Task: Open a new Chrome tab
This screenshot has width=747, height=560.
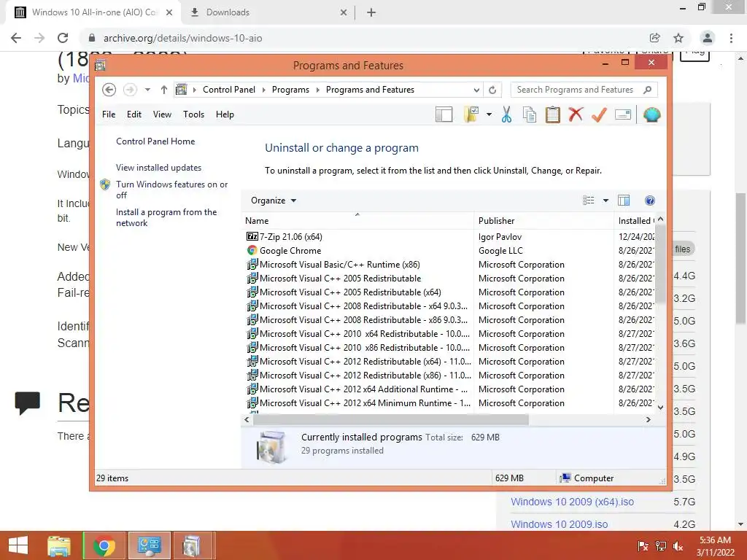Action: tap(371, 12)
